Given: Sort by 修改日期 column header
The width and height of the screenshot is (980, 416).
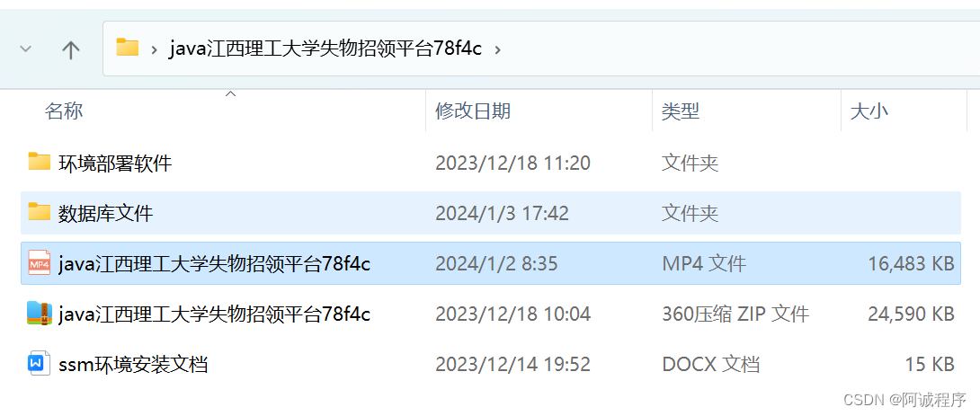Looking at the screenshot, I should 473,111.
